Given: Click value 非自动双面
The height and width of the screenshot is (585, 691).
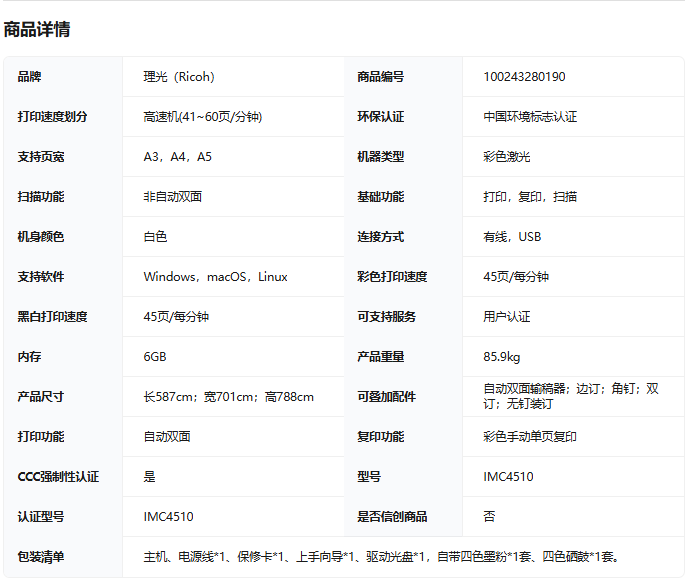Looking at the screenshot, I should click(172, 197).
